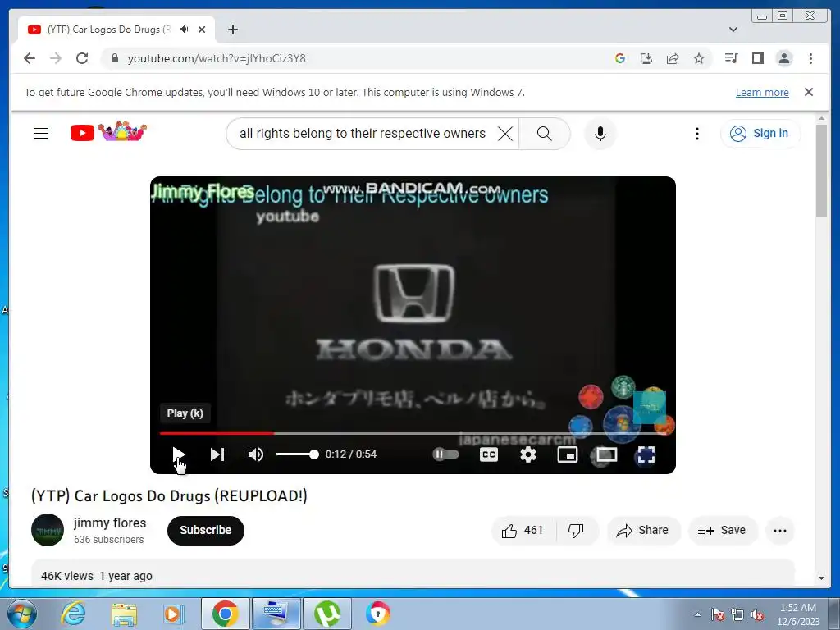Viewport: 840px width, 630px height.
Task: Open the YouTube hamburger guide menu
Action: click(x=41, y=134)
